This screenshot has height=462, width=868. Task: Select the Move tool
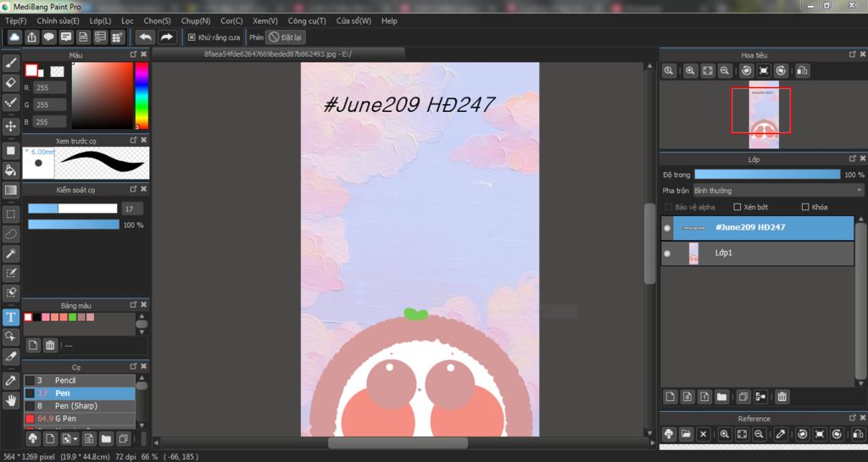pyautogui.click(x=10, y=126)
